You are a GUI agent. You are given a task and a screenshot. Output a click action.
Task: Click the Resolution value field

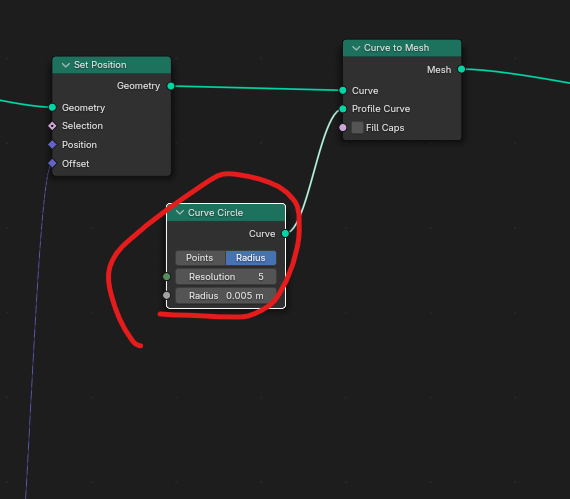(226, 277)
